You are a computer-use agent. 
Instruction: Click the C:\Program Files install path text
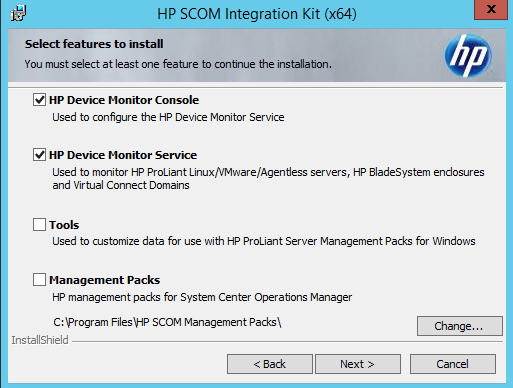pos(167,322)
